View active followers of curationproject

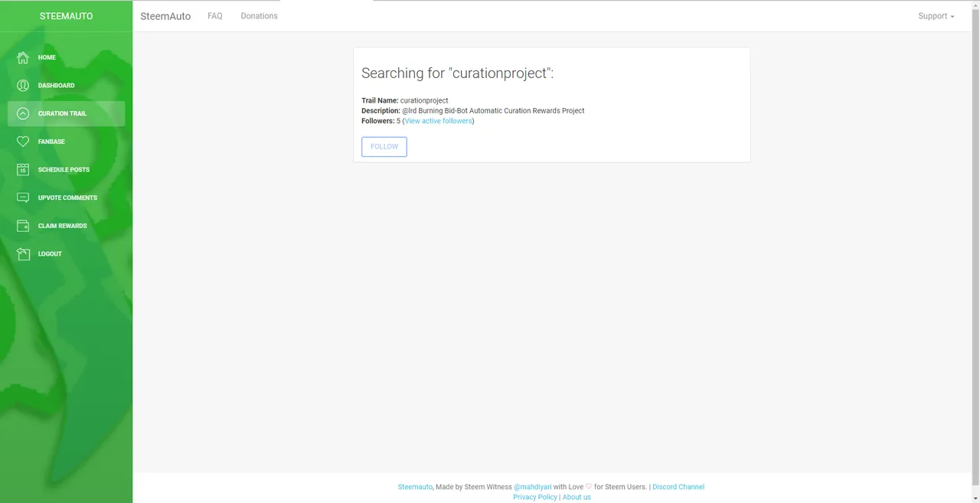click(439, 121)
